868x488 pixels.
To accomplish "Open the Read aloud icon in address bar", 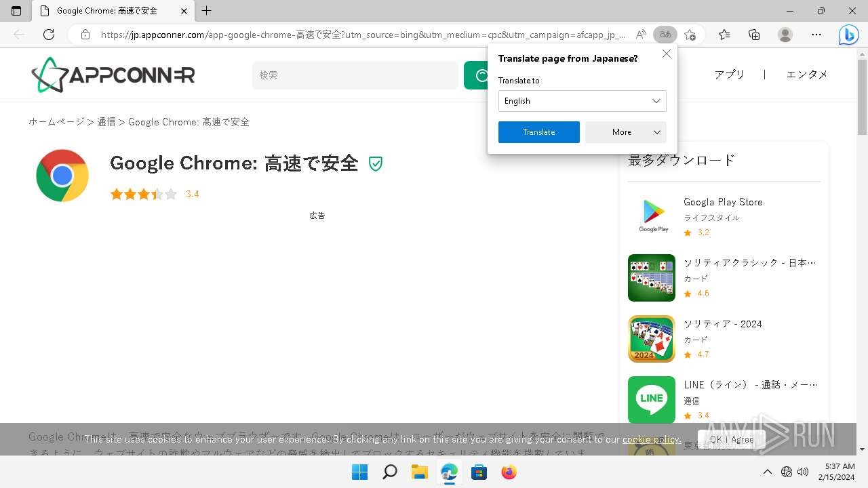I will (641, 35).
